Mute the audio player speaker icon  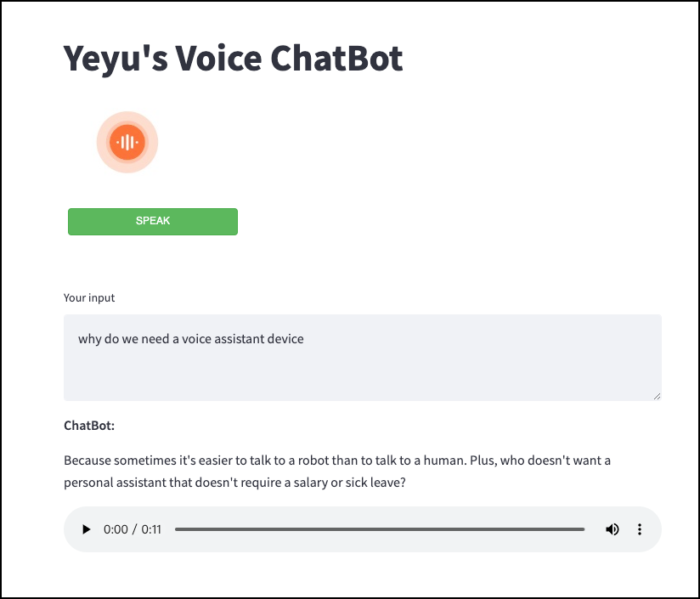(x=612, y=529)
